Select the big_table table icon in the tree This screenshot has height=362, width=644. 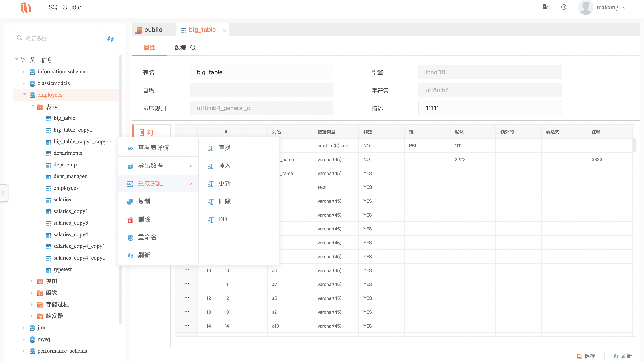(x=49, y=118)
